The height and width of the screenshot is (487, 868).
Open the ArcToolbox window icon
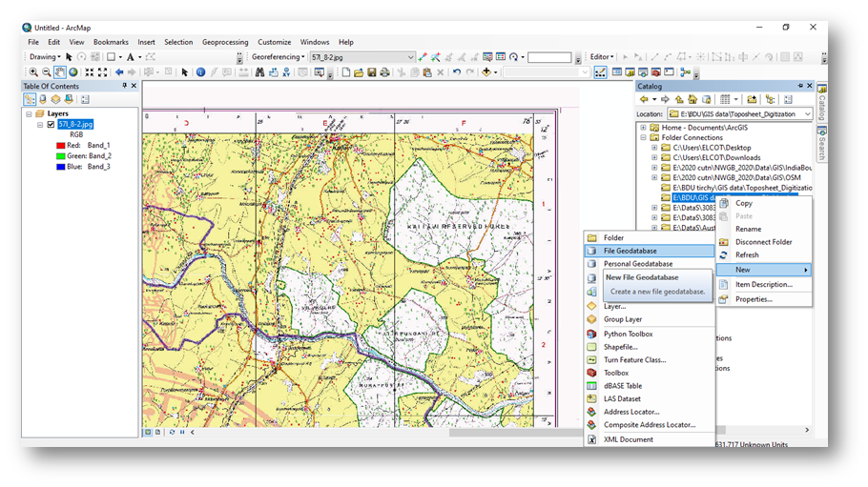[656, 71]
